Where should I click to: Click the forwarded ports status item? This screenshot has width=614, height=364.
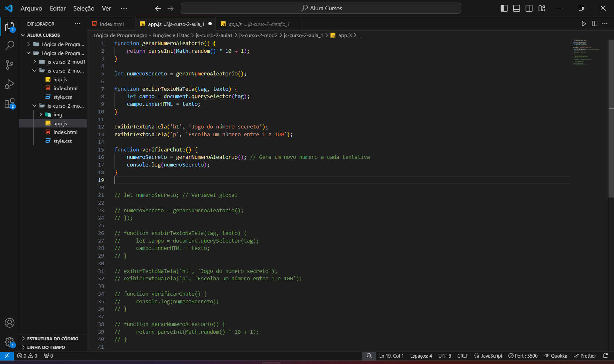pyautogui.click(x=49, y=356)
